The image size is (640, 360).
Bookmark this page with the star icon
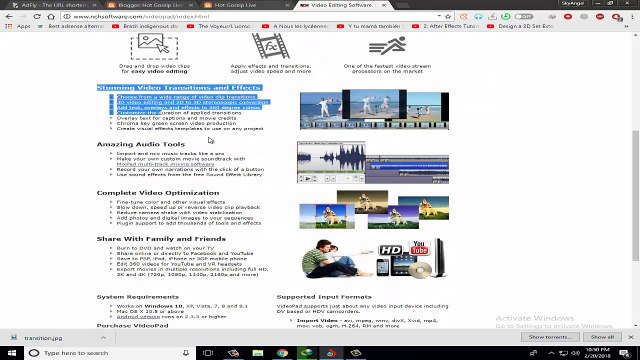point(448,16)
